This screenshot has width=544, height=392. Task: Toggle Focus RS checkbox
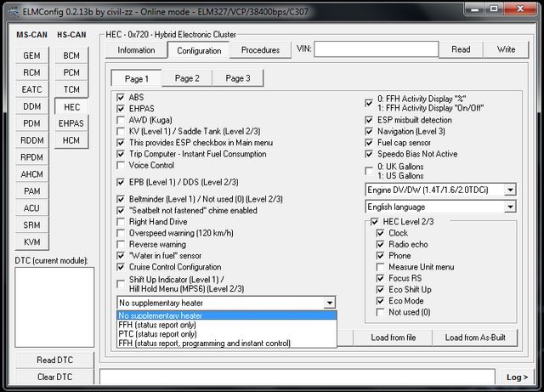tap(380, 278)
